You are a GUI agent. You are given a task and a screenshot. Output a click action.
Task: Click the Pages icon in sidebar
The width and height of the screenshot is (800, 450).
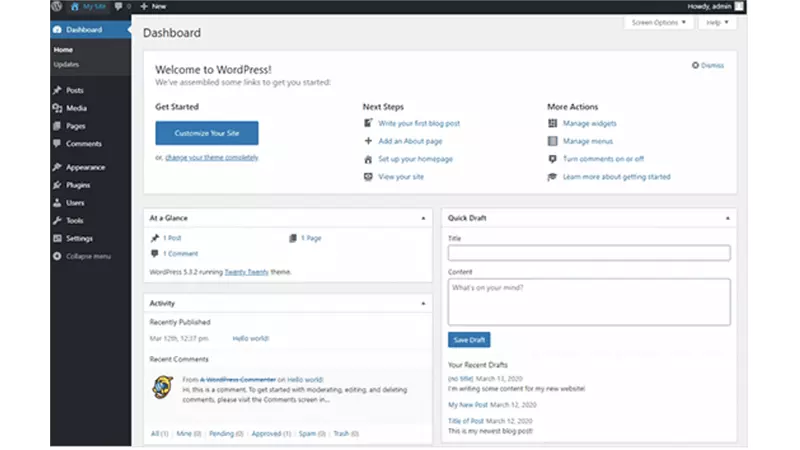(x=57, y=126)
